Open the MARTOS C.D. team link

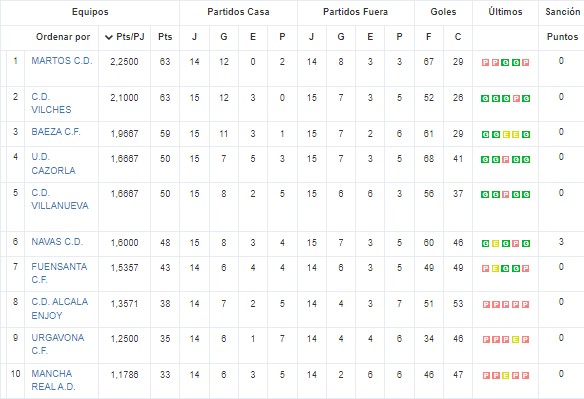(x=61, y=61)
